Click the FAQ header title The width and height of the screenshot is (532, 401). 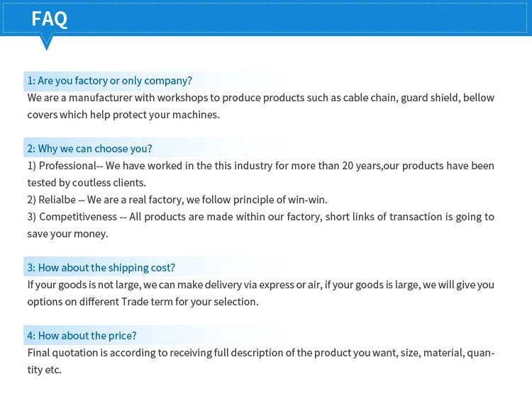tap(49, 18)
